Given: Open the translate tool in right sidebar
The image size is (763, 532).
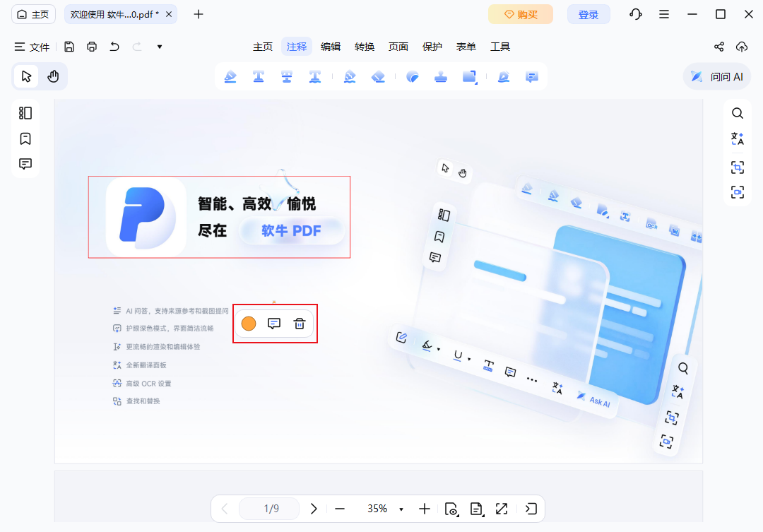Looking at the screenshot, I should pyautogui.click(x=737, y=138).
